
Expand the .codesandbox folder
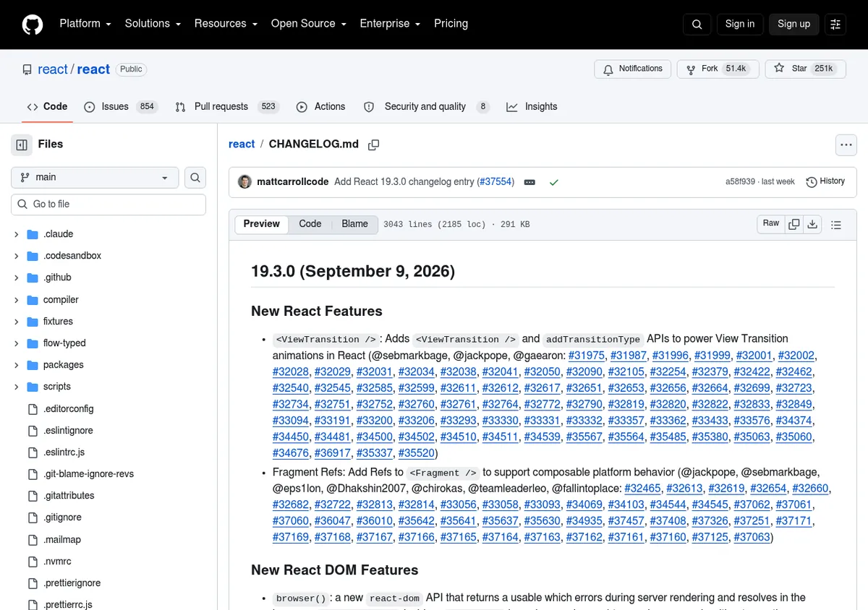point(16,256)
